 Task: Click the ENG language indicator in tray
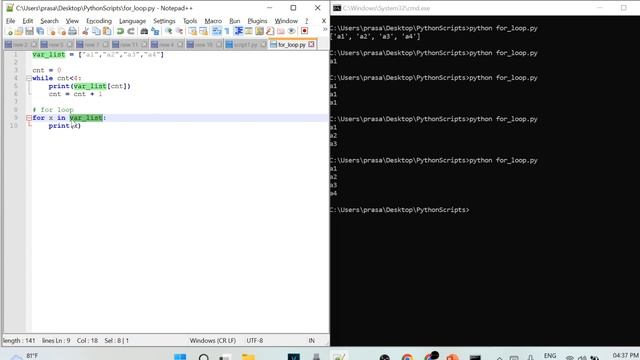(x=550, y=356)
